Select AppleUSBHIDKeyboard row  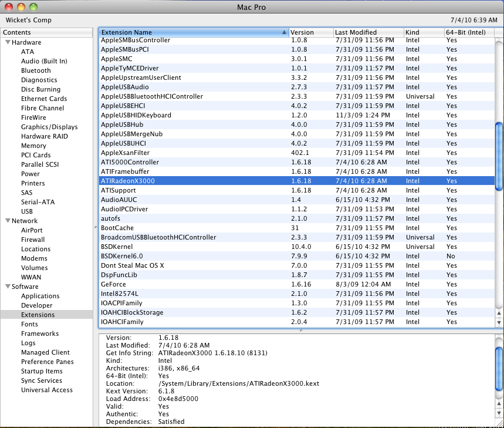297,115
